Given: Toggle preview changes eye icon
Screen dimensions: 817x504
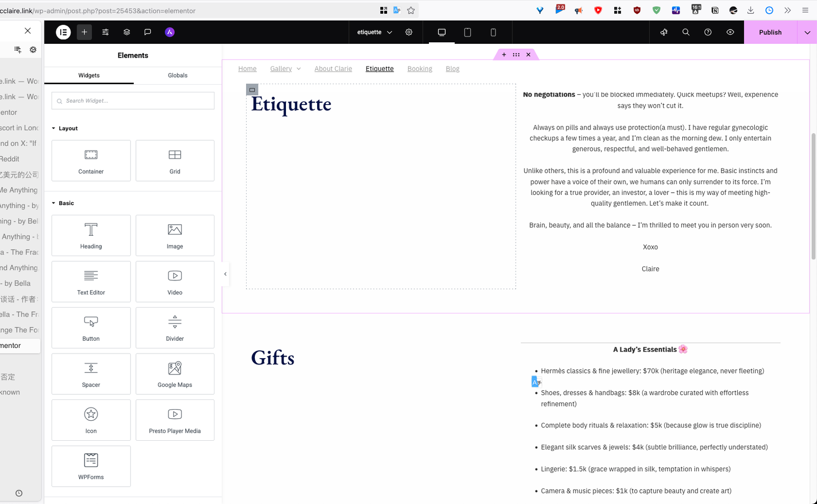Looking at the screenshot, I should click(x=730, y=32).
